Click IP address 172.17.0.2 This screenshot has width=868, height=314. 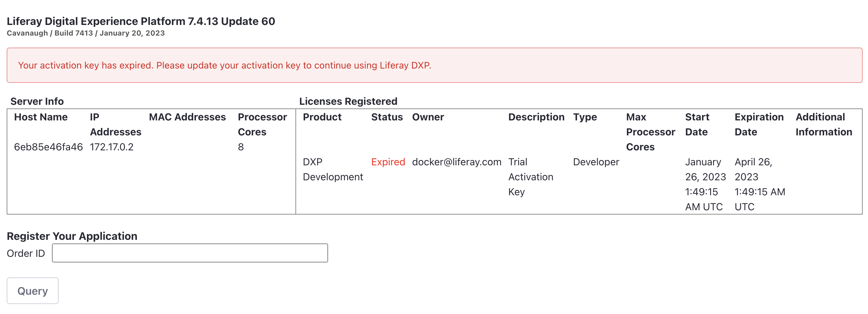112,147
